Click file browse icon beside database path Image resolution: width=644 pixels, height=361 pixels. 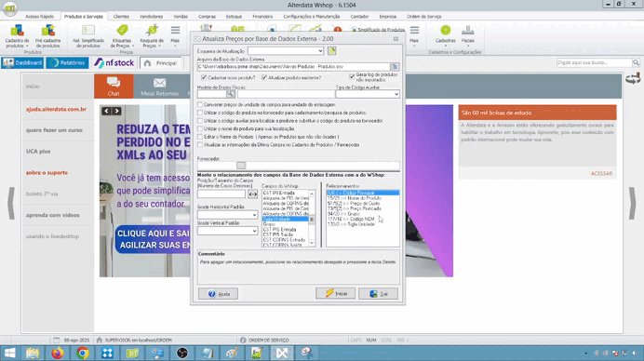pos(395,67)
